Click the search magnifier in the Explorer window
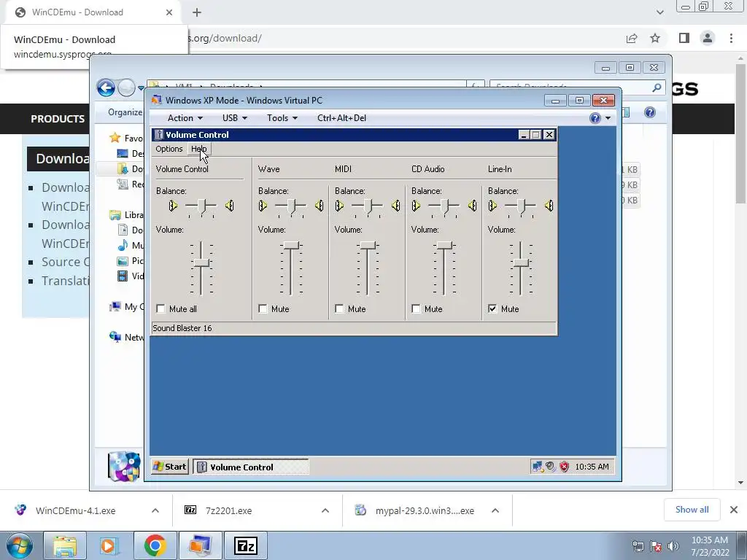The height and width of the screenshot is (560, 747). (657, 87)
